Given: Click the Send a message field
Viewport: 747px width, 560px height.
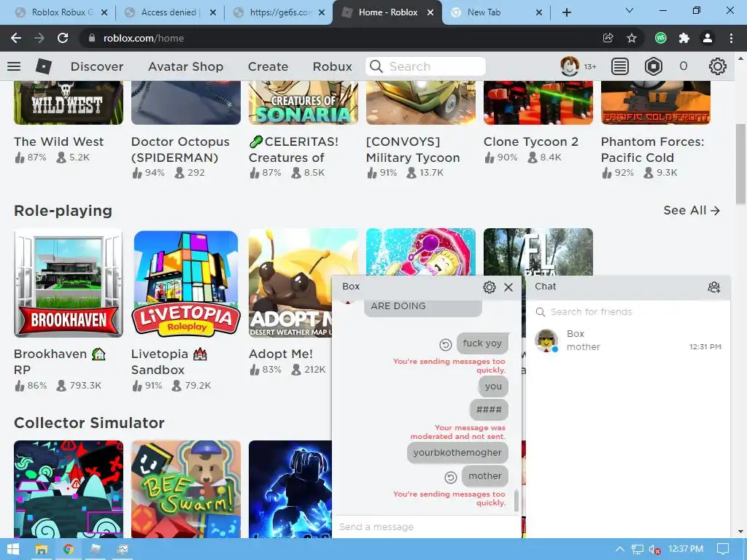Looking at the screenshot, I should [x=426, y=526].
